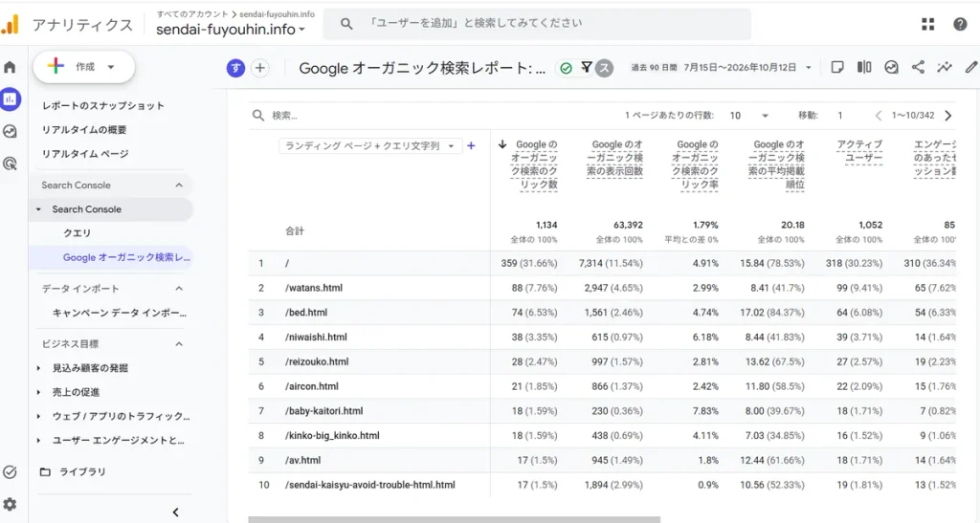Screen dimensions: 980x523
Task: Click the table search magnifier icon
Action: pos(258,115)
